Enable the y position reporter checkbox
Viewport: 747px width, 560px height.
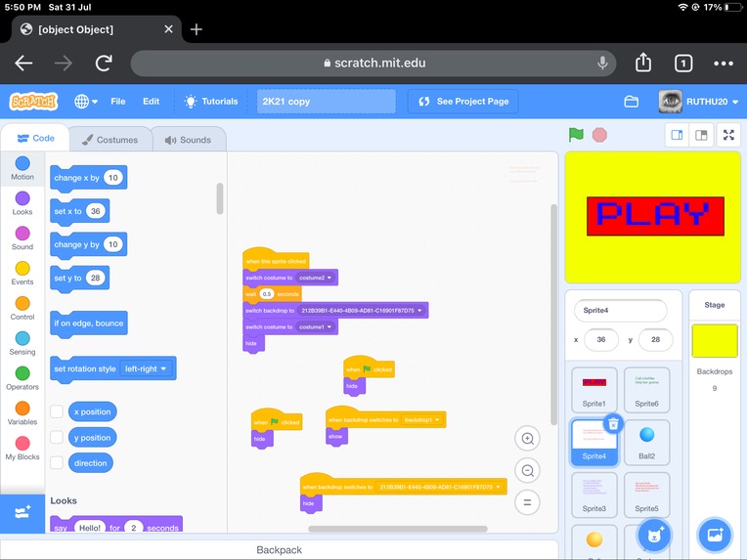tap(57, 437)
